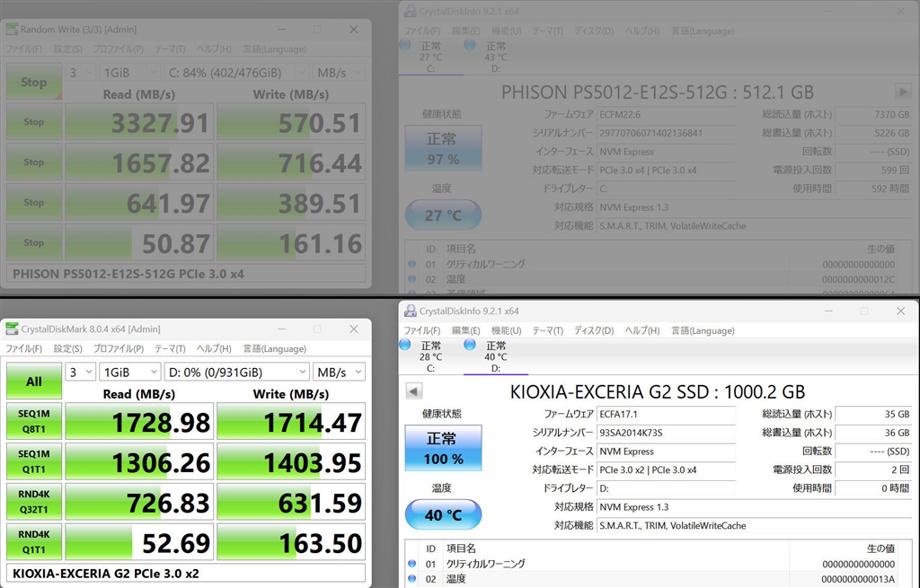Click Stop button beside 3327.91 read value
Image resolution: width=920 pixels, height=588 pixels.
pos(34,121)
